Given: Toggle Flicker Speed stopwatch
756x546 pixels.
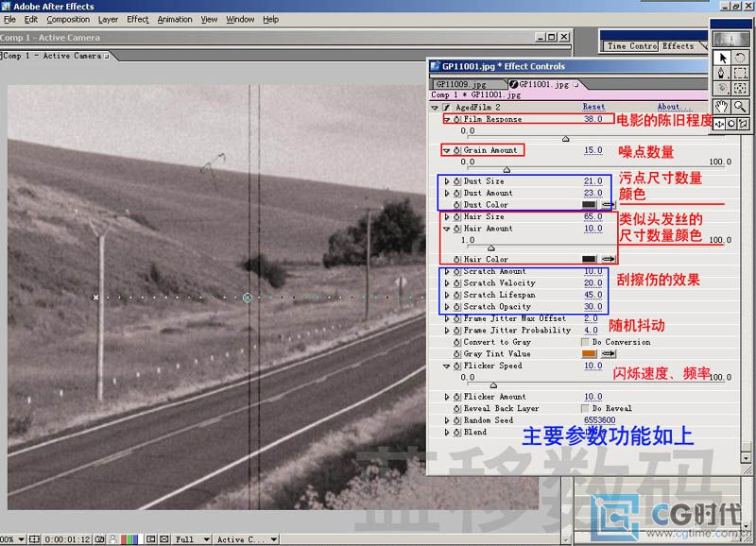Looking at the screenshot, I should [457, 366].
